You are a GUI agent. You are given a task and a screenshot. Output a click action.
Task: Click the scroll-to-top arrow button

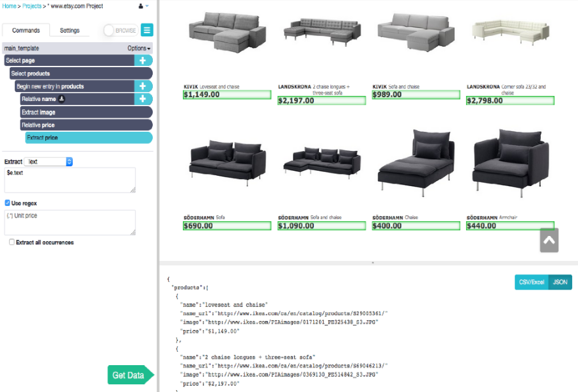click(x=549, y=240)
